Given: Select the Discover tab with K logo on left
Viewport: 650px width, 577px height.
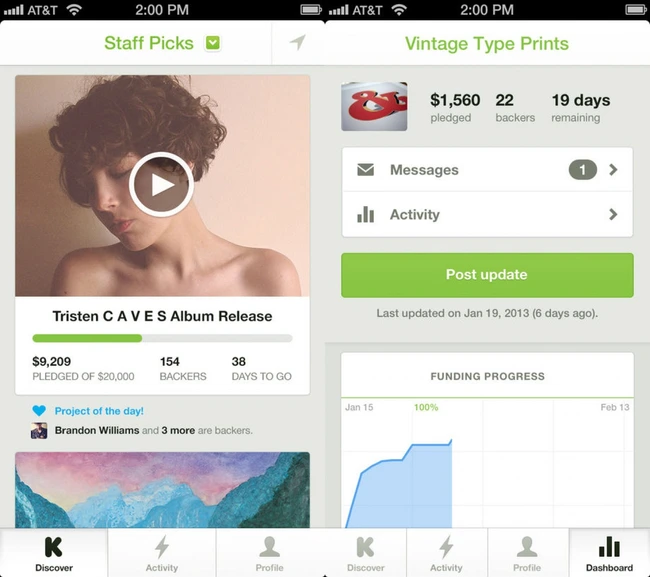Looking at the screenshot, I should tap(54, 553).
